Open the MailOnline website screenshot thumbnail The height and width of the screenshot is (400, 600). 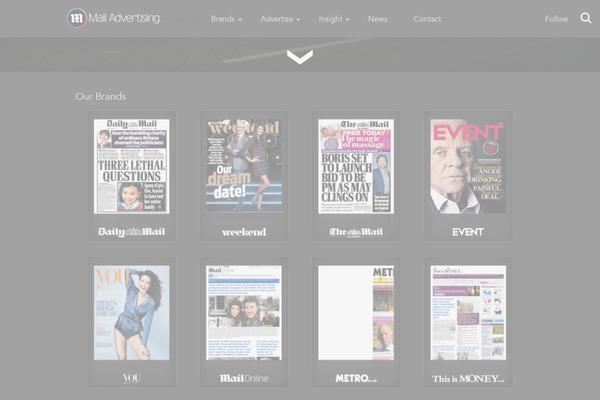click(x=244, y=313)
